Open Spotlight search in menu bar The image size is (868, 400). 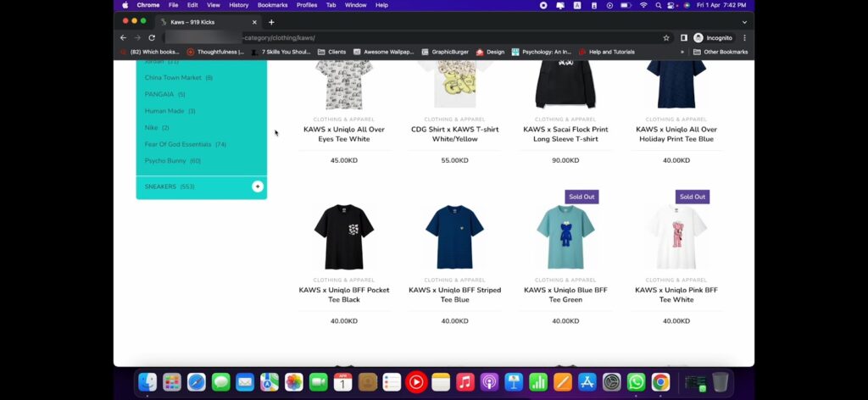pyautogui.click(x=658, y=5)
